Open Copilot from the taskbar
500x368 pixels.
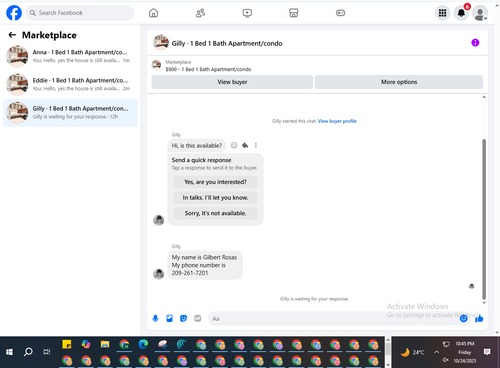[x=86, y=344]
